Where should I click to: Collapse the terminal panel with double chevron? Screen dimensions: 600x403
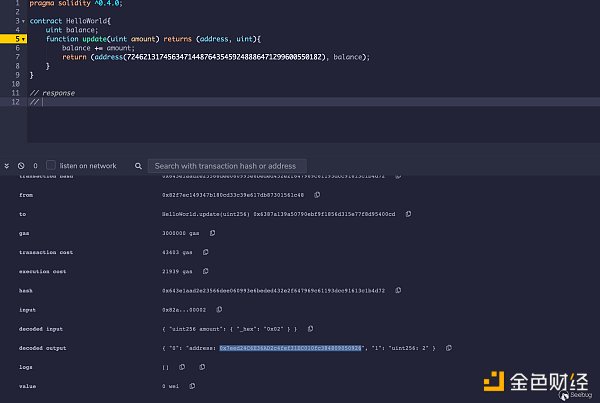7,165
